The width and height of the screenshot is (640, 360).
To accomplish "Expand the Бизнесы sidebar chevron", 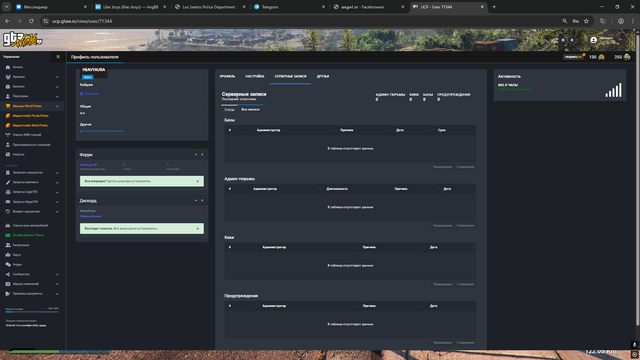I will [57, 87].
